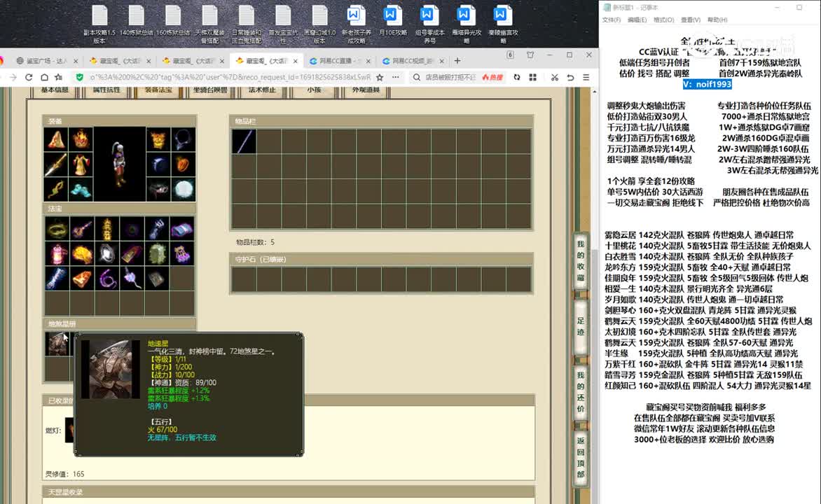Viewport: 821px width, 504px height.
Task: Select desktop file 140炼狱总结
Action: point(136,21)
